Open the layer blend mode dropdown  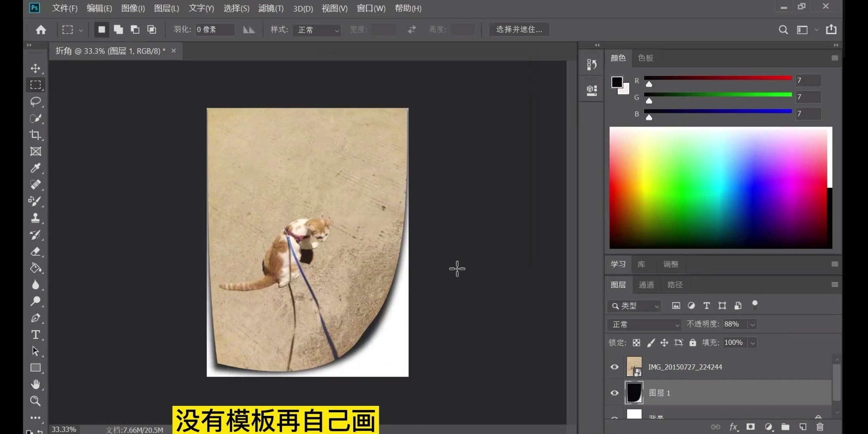645,324
